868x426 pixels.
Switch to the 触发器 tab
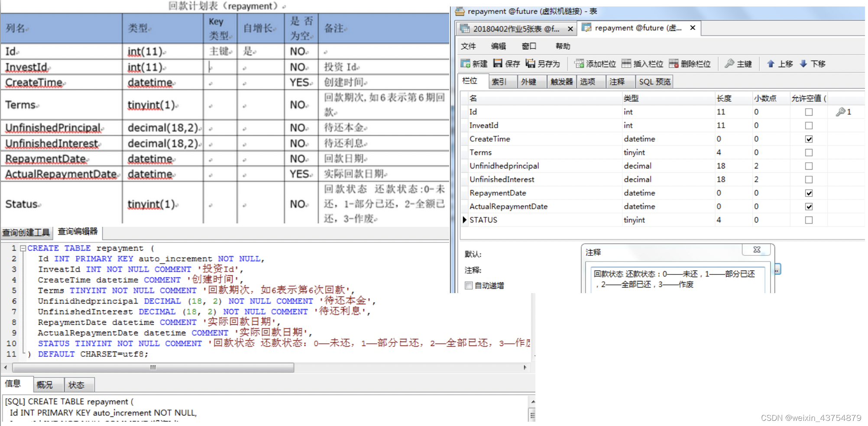click(561, 81)
